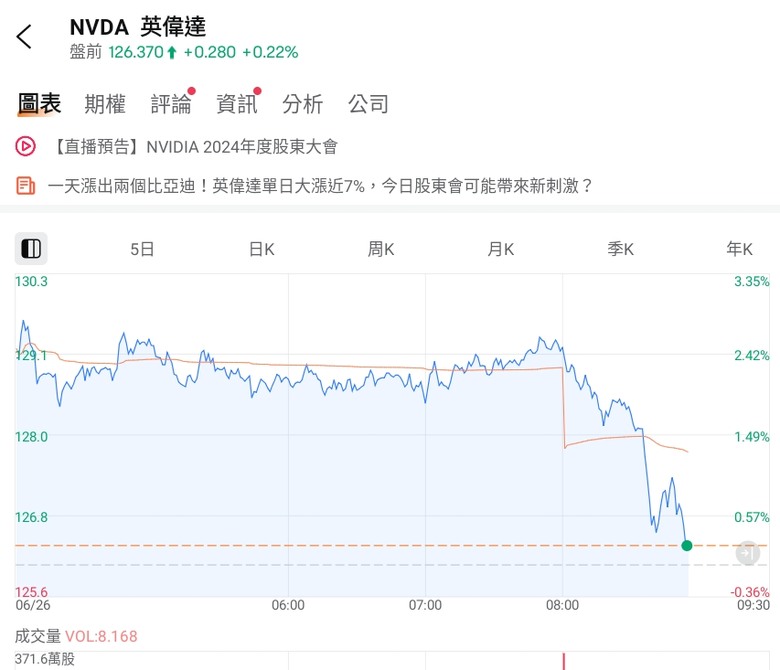Open the live broadcast play icon

tap(25, 147)
